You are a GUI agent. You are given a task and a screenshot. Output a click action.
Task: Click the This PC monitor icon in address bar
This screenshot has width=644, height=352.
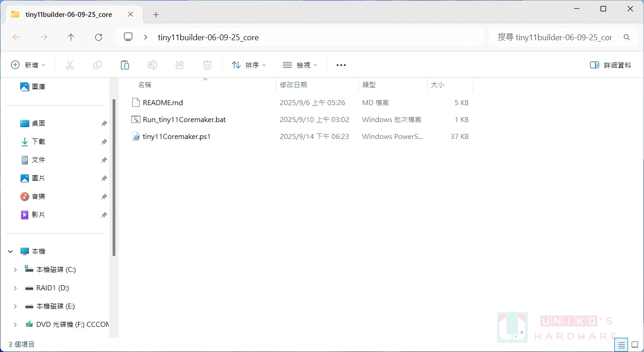click(129, 37)
